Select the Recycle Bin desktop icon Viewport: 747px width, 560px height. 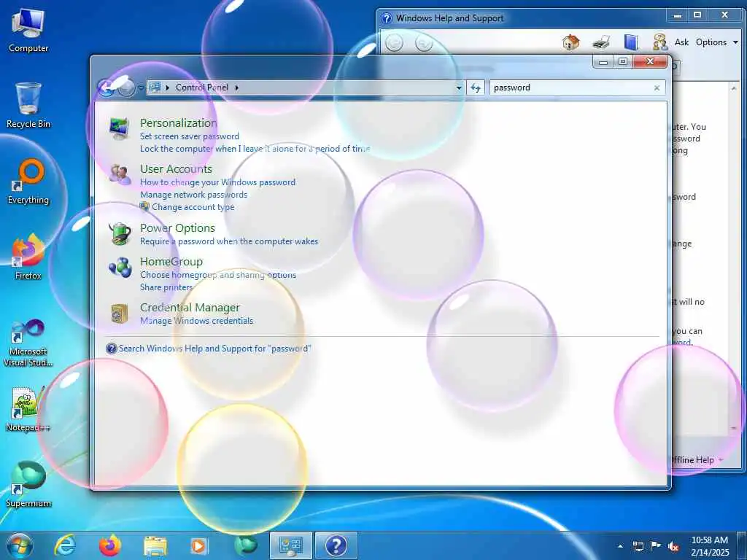click(28, 105)
